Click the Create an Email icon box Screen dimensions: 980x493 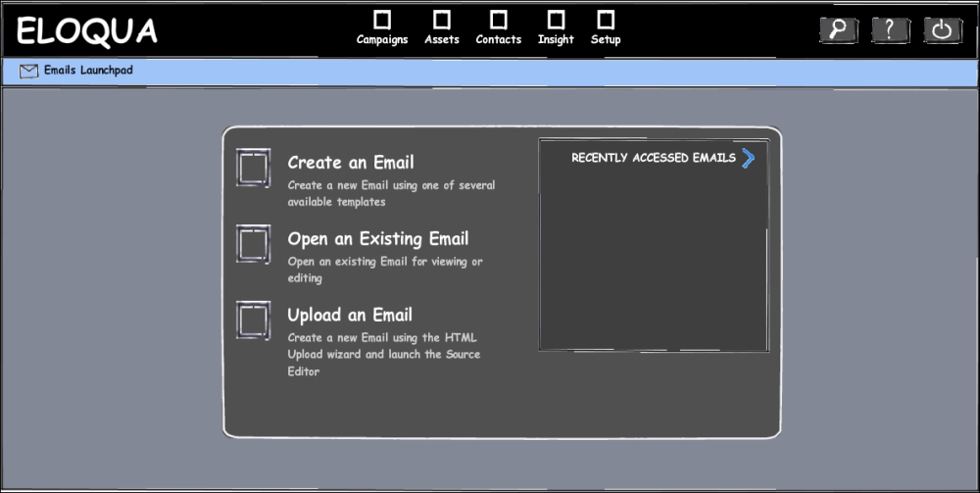tap(253, 168)
